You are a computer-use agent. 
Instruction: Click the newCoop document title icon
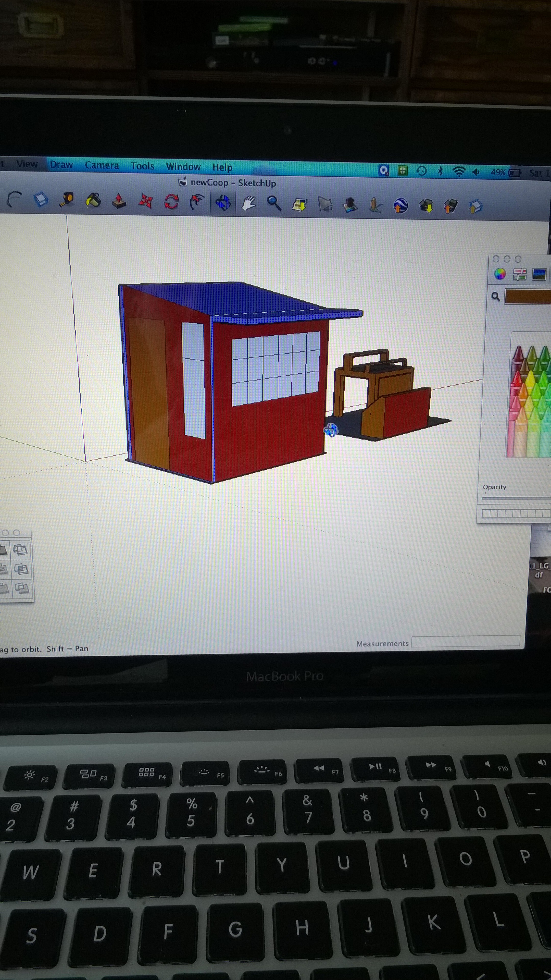(x=183, y=182)
